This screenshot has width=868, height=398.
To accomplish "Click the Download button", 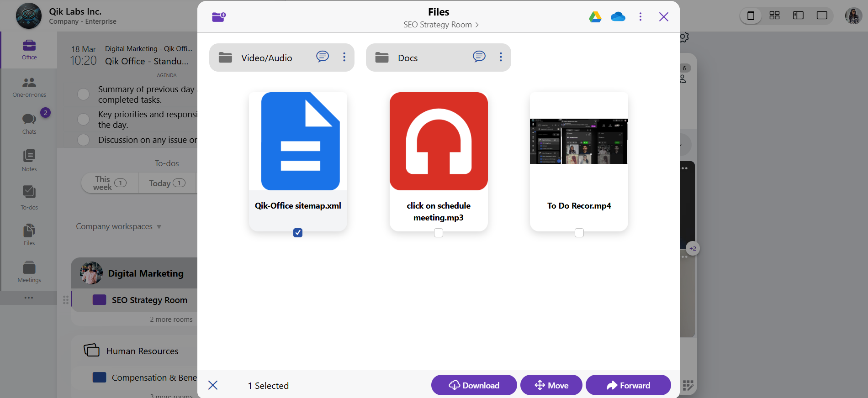I will click(x=474, y=385).
